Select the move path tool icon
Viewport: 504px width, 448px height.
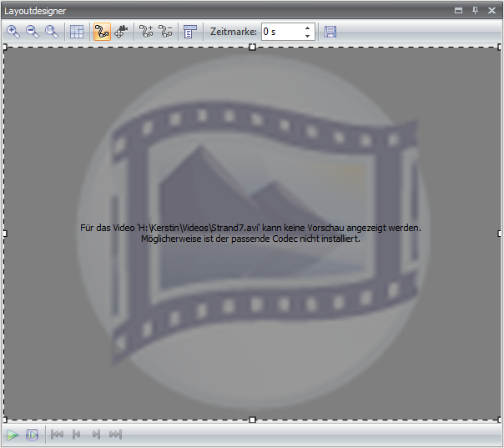point(122,32)
